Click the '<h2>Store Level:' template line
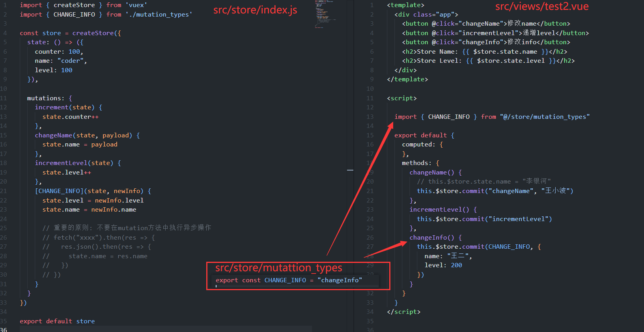The height and width of the screenshot is (332, 644). click(488, 61)
